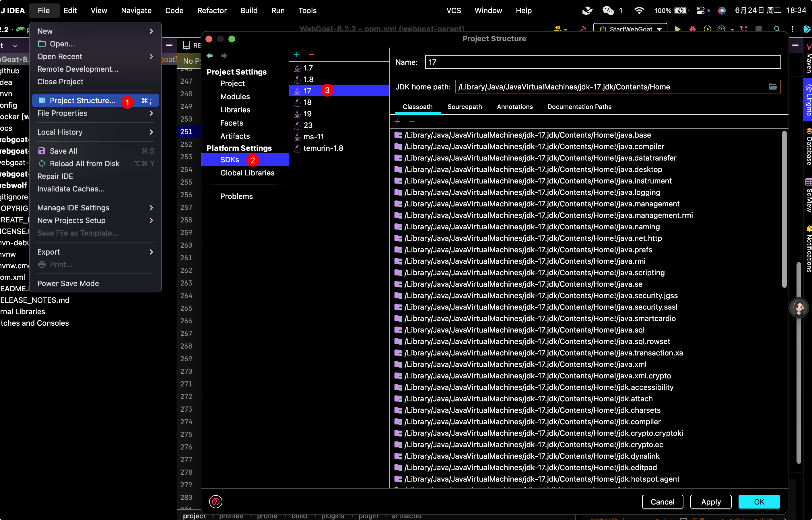The width and height of the screenshot is (812, 520).
Task: Click the green Run triangle icon
Action: pyautogui.click(x=677, y=29)
